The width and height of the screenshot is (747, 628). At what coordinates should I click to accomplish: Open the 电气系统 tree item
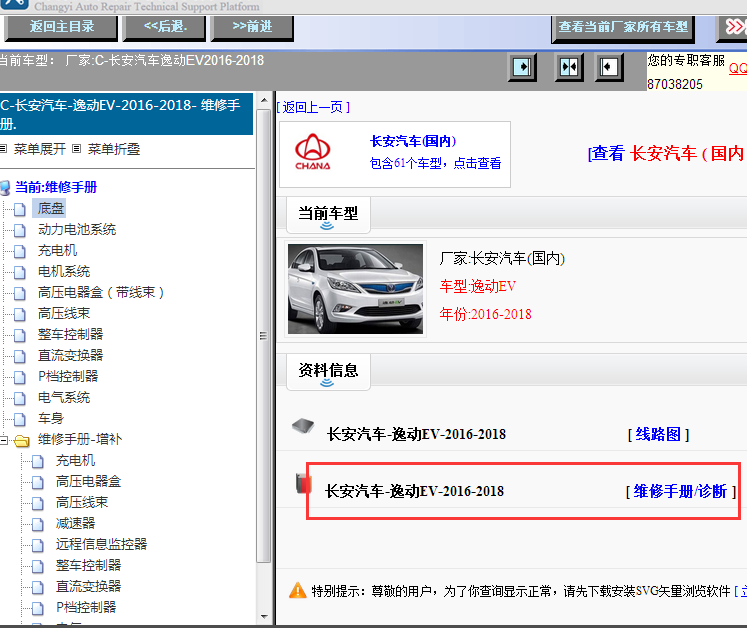click(x=64, y=397)
